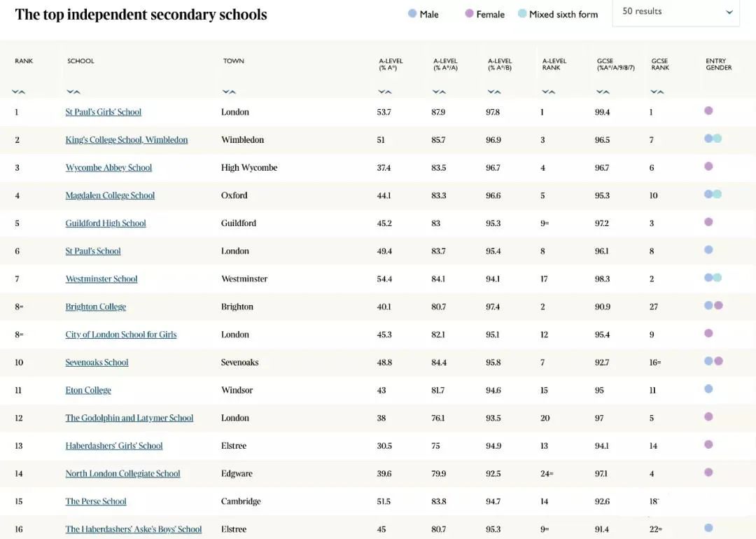The image size is (756, 539).
Task: Open the 50 results dropdown
Action: (676, 13)
